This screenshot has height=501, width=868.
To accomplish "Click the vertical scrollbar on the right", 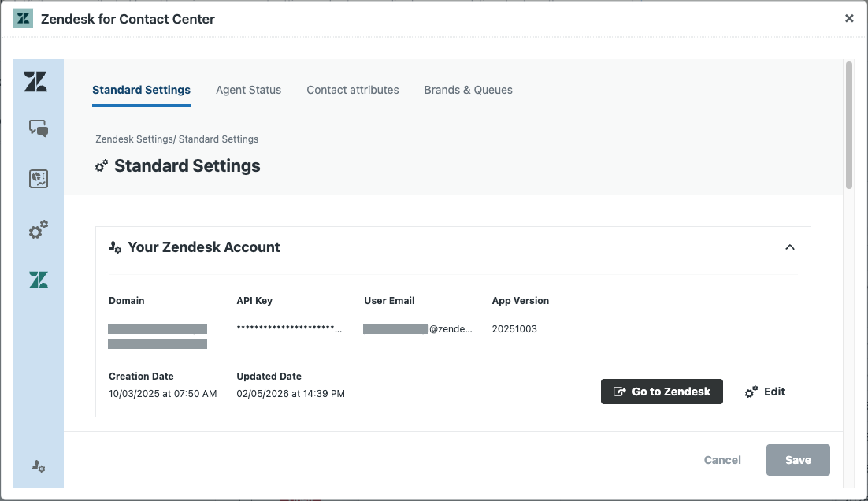I will pyautogui.click(x=848, y=126).
